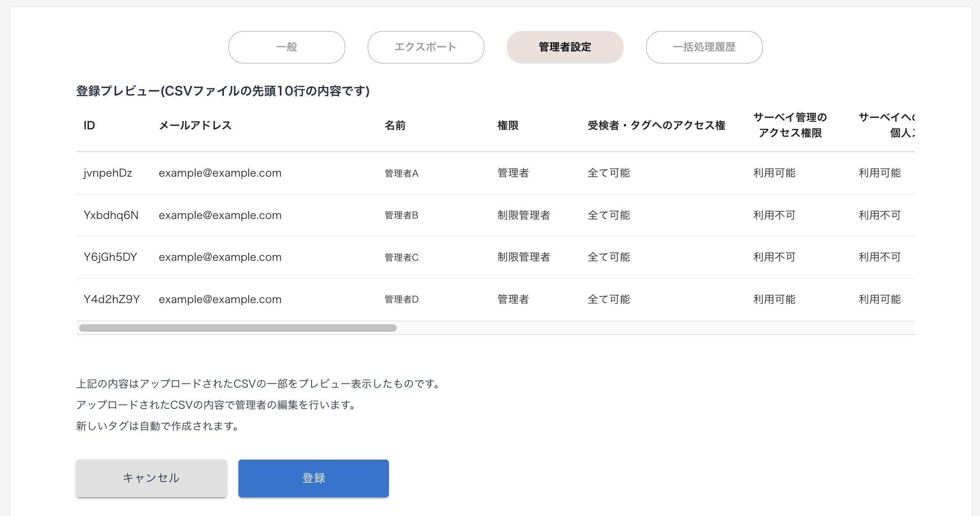Click the ID cell Y6jGh5DY

click(110, 257)
